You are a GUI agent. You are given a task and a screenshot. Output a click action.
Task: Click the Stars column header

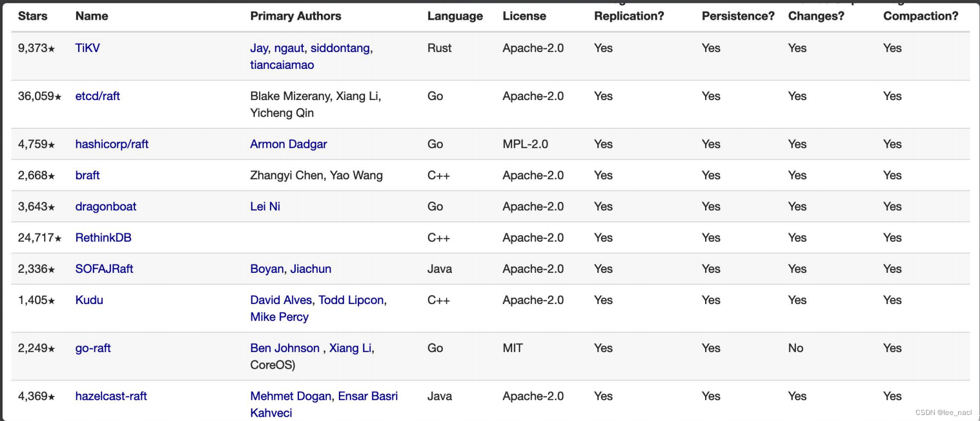pos(32,16)
